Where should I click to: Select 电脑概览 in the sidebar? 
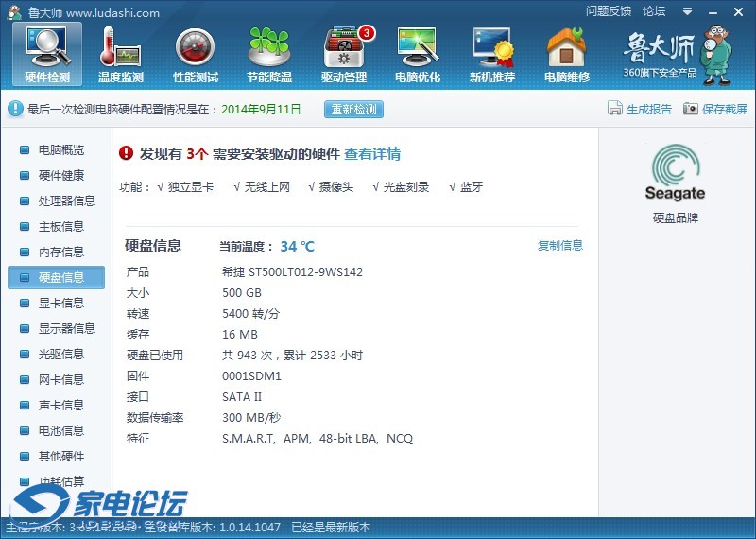(60, 150)
